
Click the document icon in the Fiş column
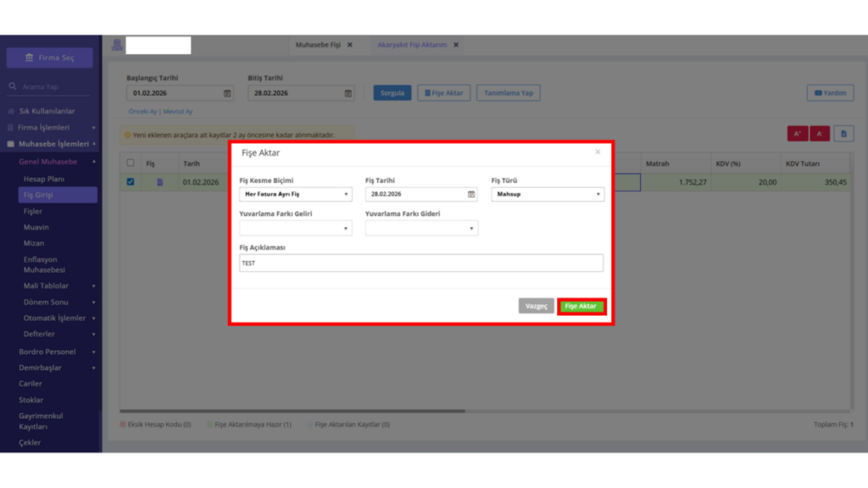(x=160, y=182)
